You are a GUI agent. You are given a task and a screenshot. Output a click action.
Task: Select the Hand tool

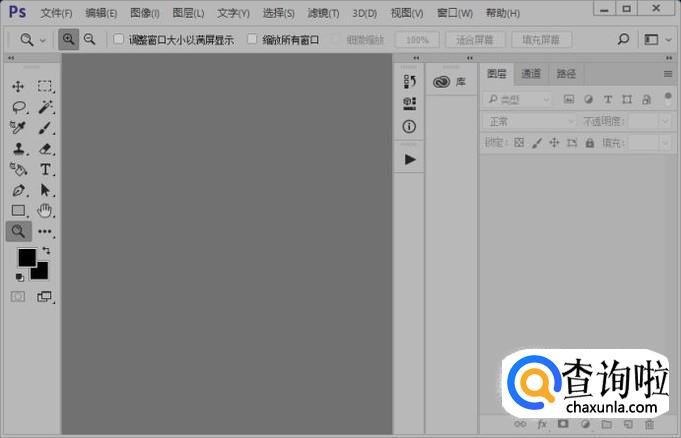[x=45, y=211]
